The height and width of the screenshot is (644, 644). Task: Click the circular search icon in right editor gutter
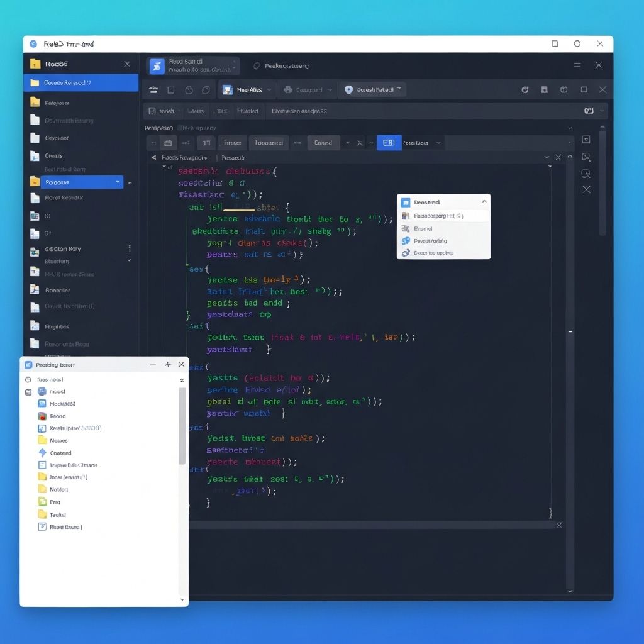pos(586,174)
